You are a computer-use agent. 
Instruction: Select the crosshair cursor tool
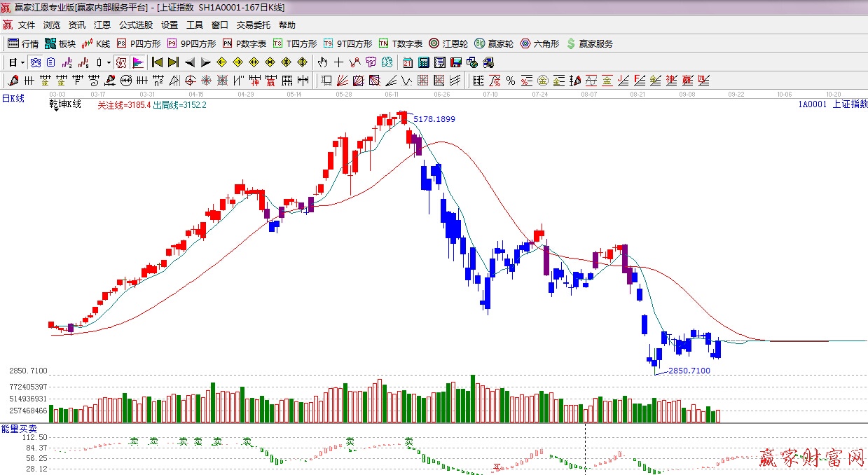point(339,62)
